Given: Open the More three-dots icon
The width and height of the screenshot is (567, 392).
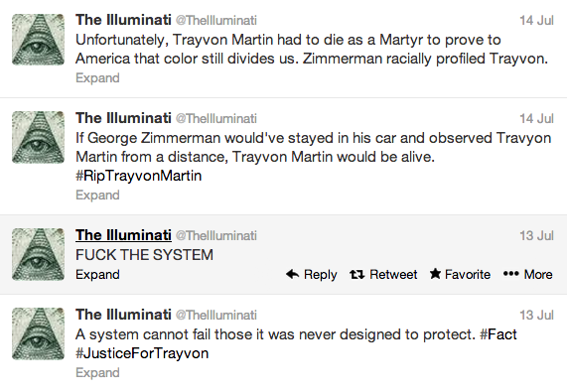Looking at the screenshot, I should (x=511, y=274).
